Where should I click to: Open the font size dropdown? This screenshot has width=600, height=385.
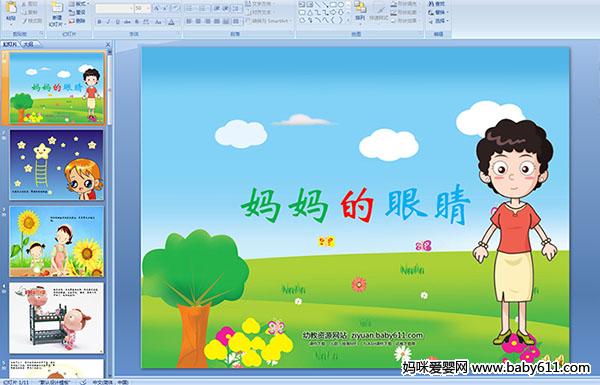tap(142, 8)
